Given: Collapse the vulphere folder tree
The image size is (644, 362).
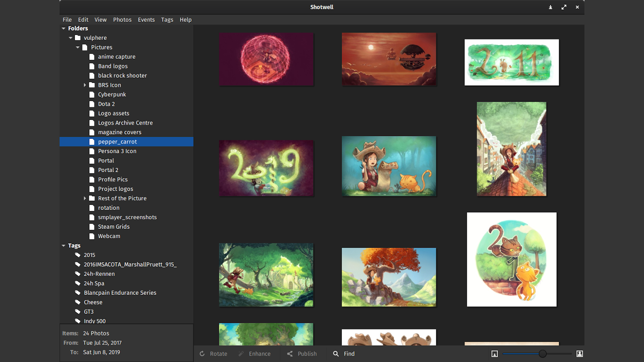Looking at the screenshot, I should (70, 38).
